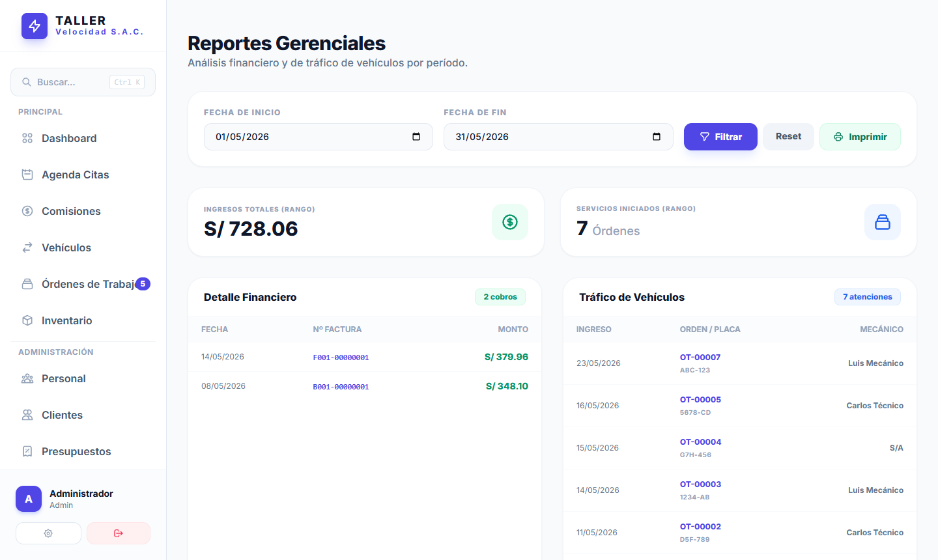Click the Vehículos arrows icon
This screenshot has height=560, width=938.
[27, 247]
